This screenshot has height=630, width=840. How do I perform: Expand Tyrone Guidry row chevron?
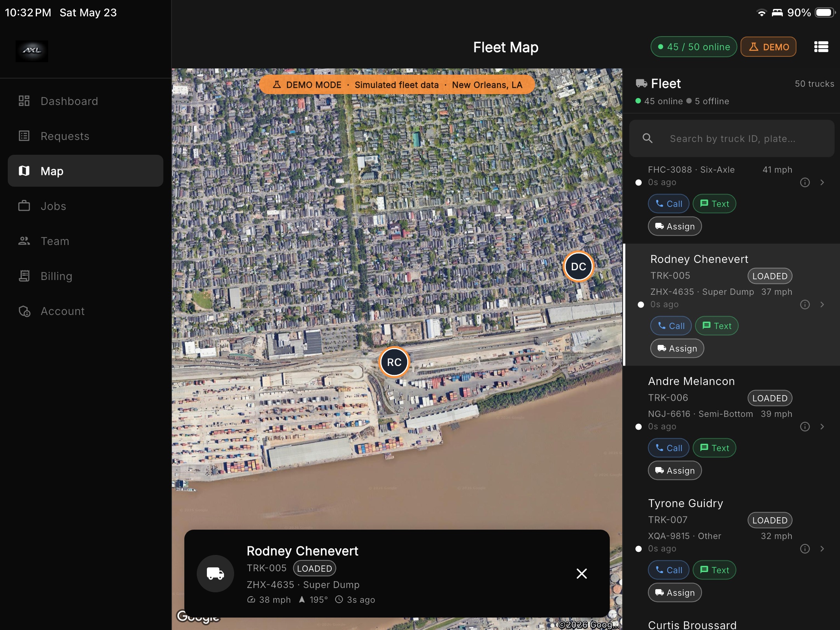pyautogui.click(x=822, y=549)
